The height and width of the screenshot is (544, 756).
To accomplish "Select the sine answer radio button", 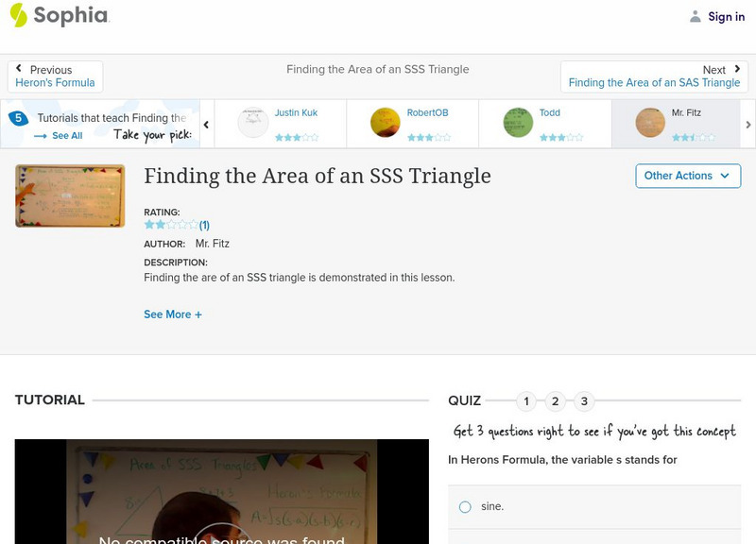I will click(464, 506).
